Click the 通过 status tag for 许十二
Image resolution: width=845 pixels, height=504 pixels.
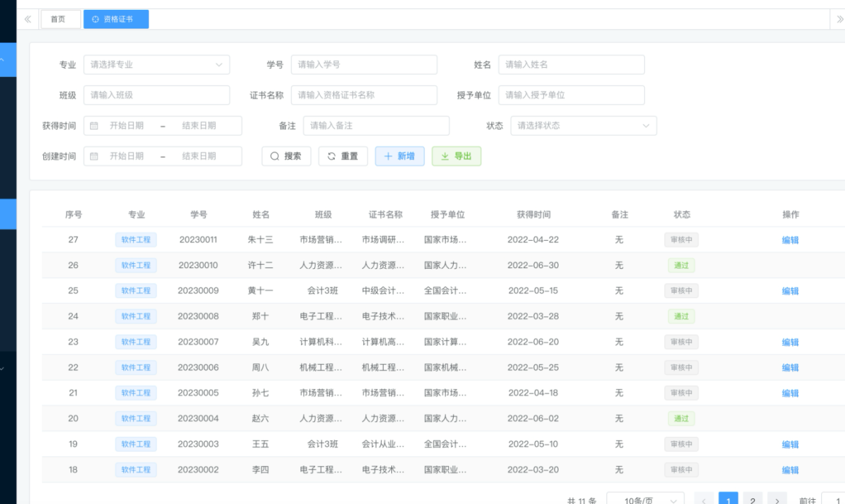(x=681, y=265)
